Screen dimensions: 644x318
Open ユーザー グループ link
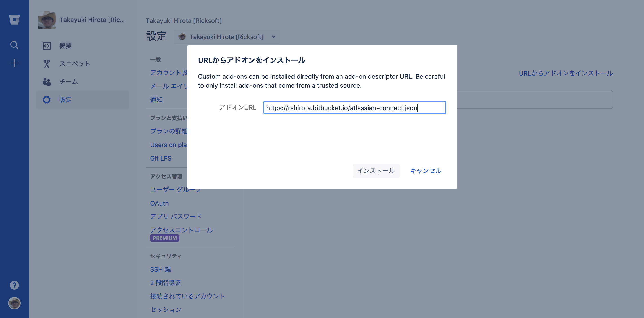175,190
